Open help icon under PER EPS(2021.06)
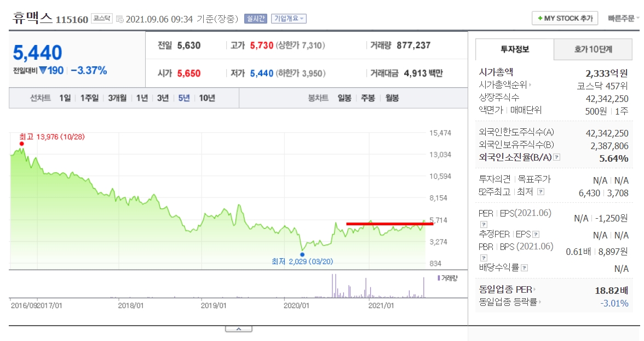This screenshot has height=341, width=644. click(x=484, y=225)
